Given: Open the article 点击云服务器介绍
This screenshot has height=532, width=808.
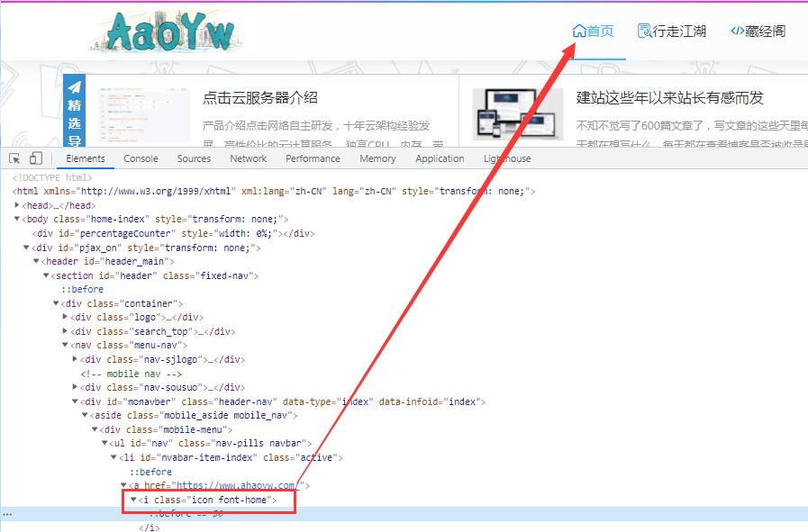Looking at the screenshot, I should (x=259, y=97).
